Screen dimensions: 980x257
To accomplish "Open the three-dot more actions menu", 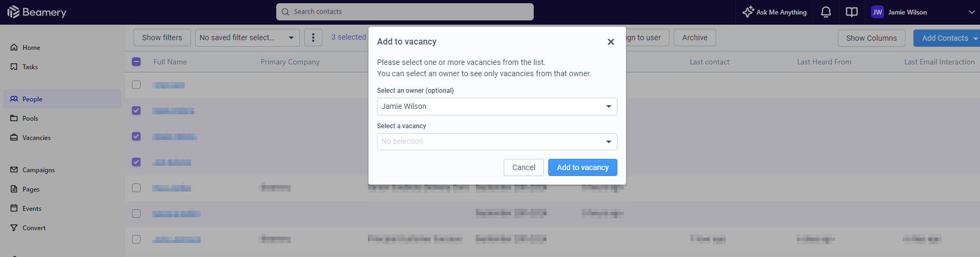I will point(313,38).
